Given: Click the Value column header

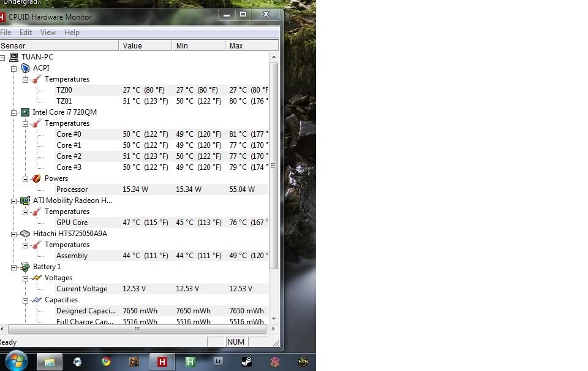Looking at the screenshot, I should coord(145,46).
